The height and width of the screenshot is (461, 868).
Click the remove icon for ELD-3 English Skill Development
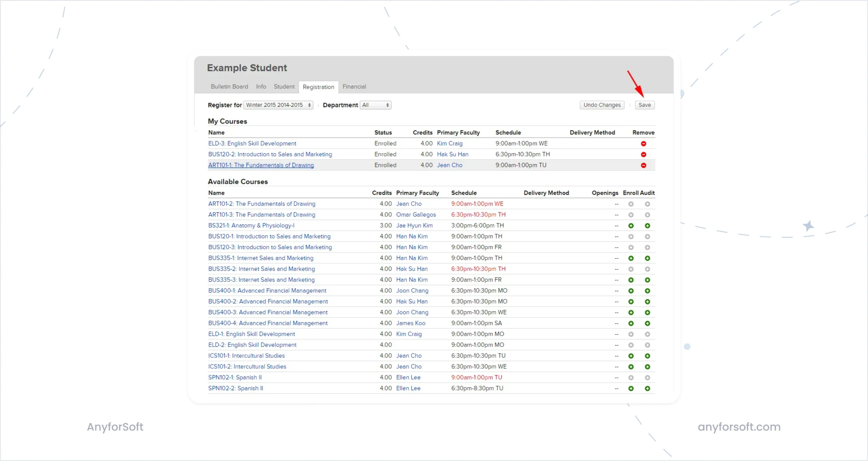pos(643,143)
